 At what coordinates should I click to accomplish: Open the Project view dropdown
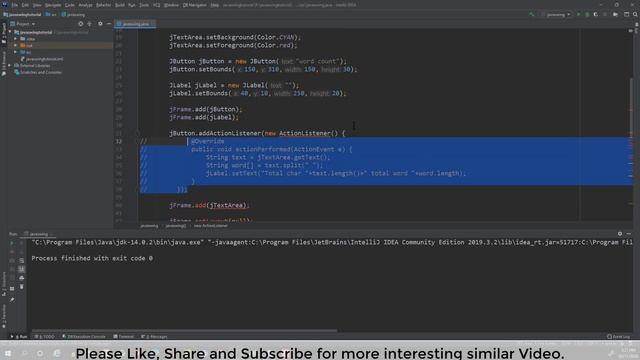[x=23, y=24]
